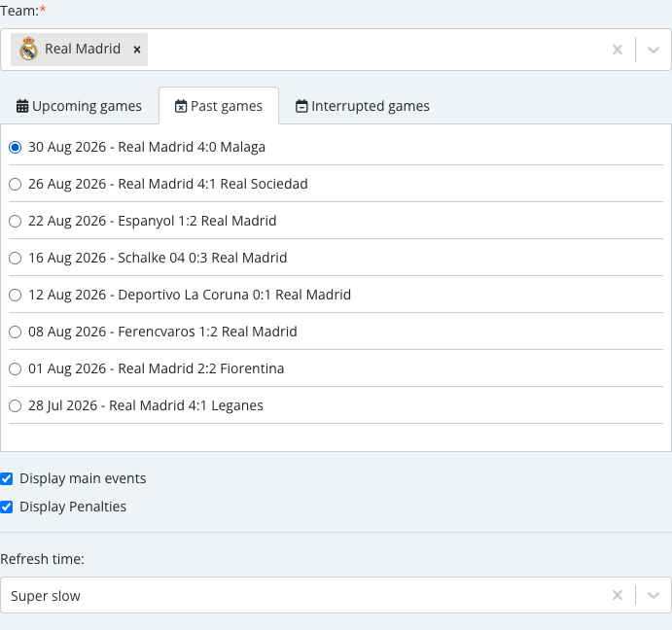Clear the Super slow refresh time value
Viewport: 672px width, 630px height.
point(618,595)
